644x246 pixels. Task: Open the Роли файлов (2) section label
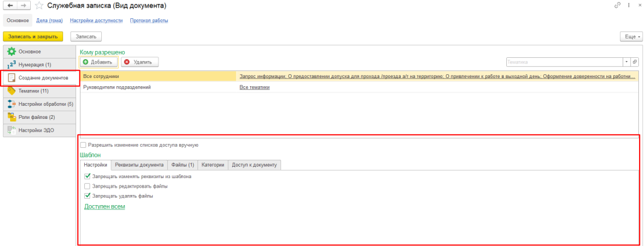[37, 117]
